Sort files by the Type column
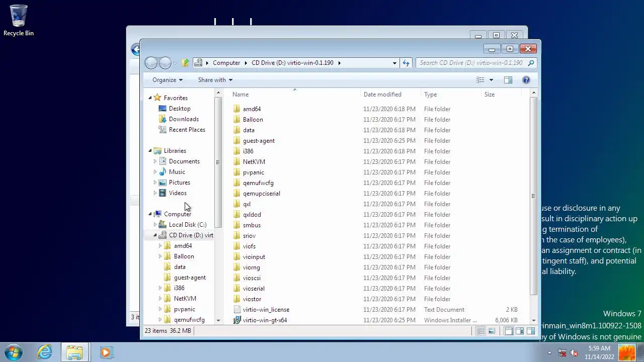 click(x=451, y=95)
